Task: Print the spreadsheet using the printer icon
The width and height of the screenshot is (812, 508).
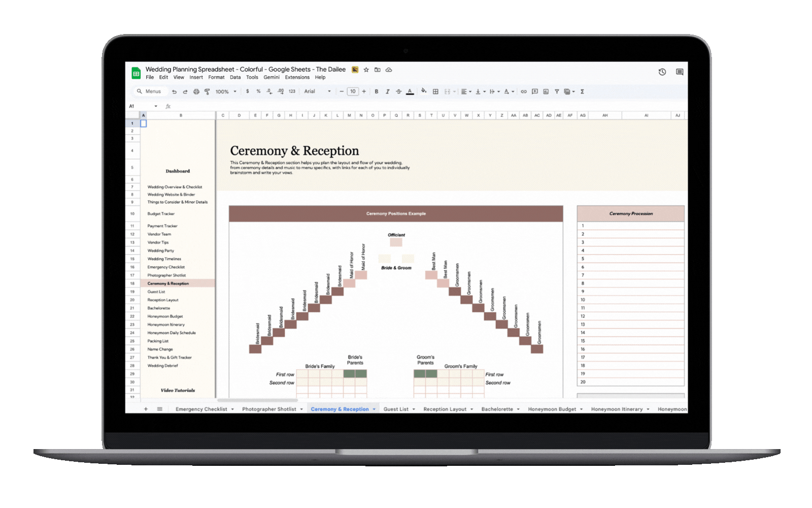Action: pos(196,92)
